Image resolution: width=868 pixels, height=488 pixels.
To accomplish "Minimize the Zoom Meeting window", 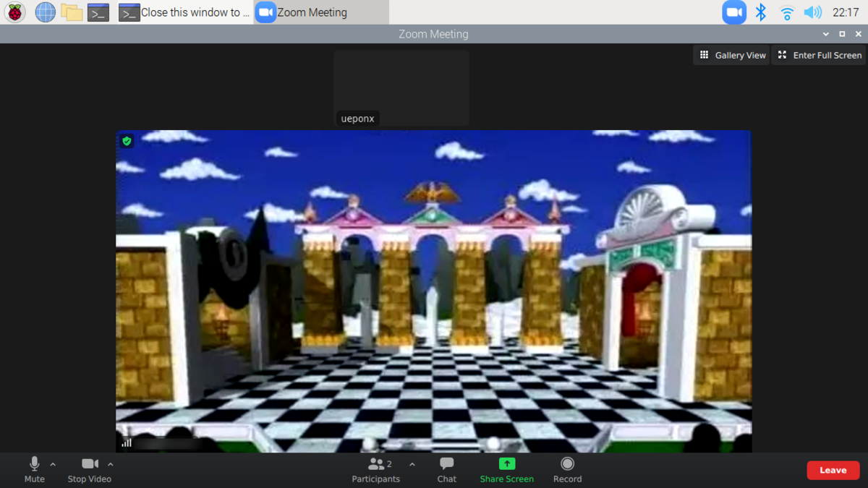I will pyautogui.click(x=826, y=34).
